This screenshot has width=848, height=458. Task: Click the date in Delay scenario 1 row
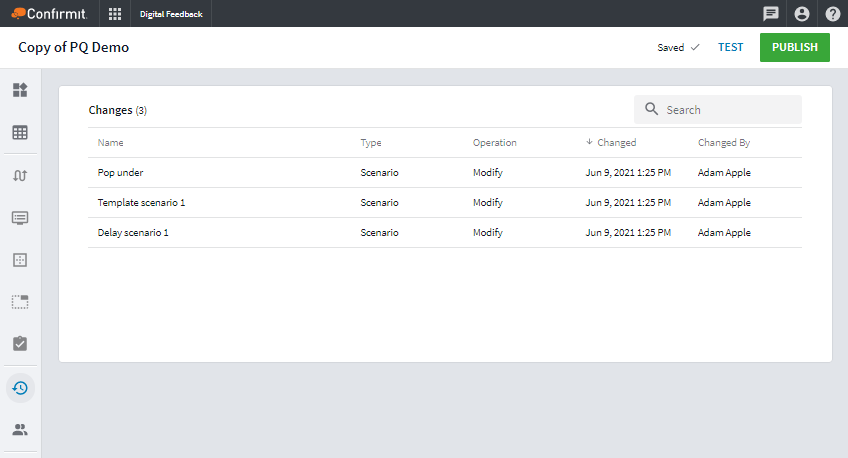click(628, 233)
